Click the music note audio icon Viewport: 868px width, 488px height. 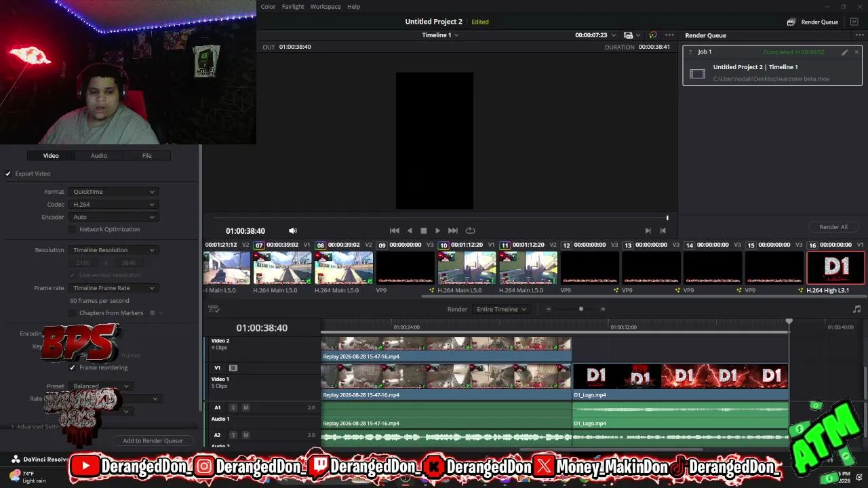coord(856,309)
